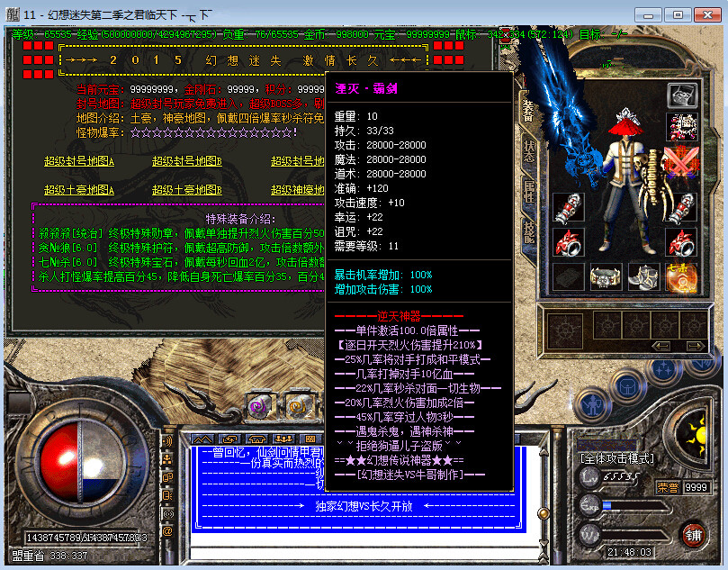Click the weight progress bar
This screenshot has height=570, width=728.
click(635, 535)
